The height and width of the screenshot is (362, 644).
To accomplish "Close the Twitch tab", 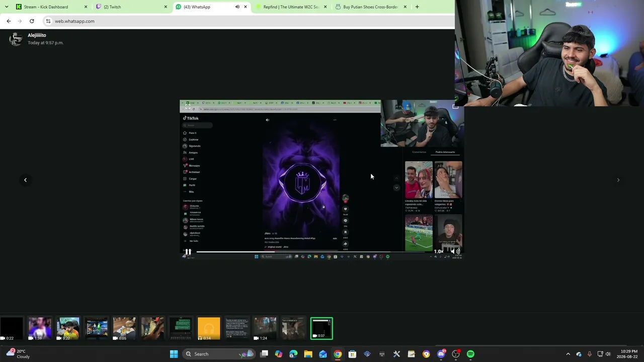I will click(166, 7).
